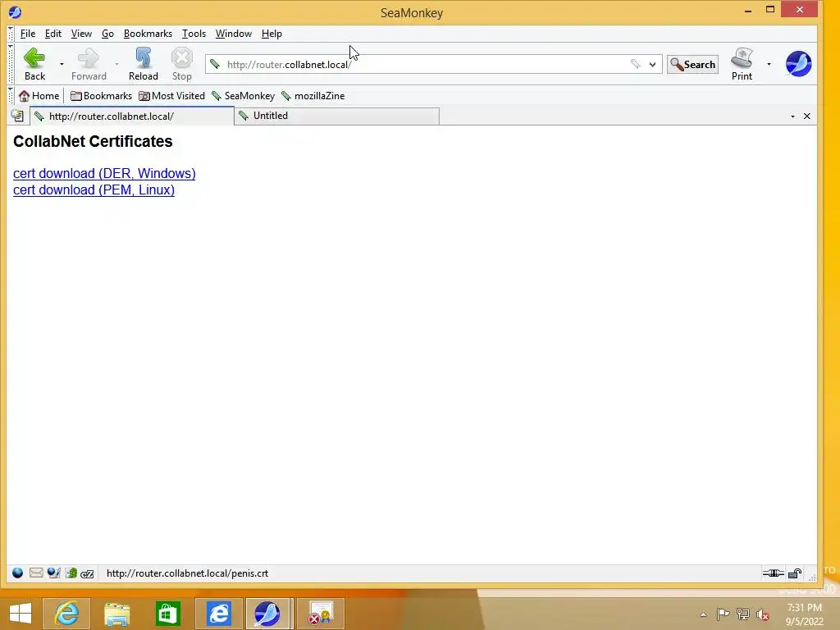Launch Internet Explorer from taskbar
This screenshot has width=840, height=630.
(x=67, y=614)
